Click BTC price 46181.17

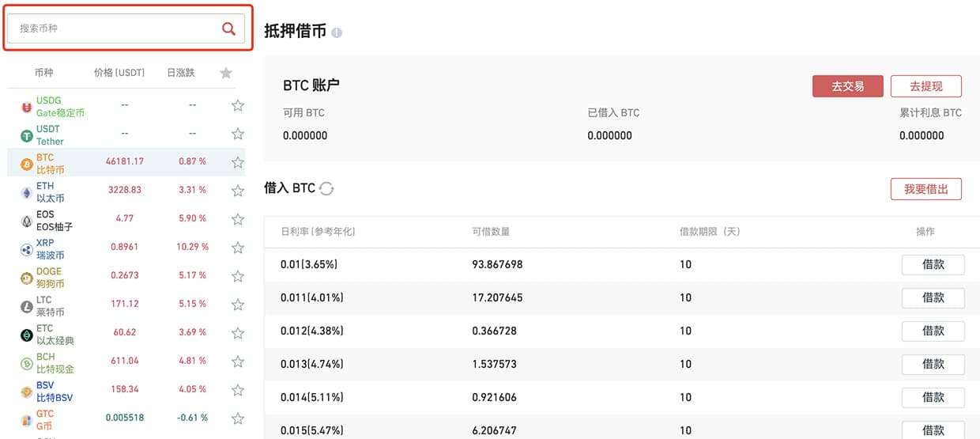[125, 161]
